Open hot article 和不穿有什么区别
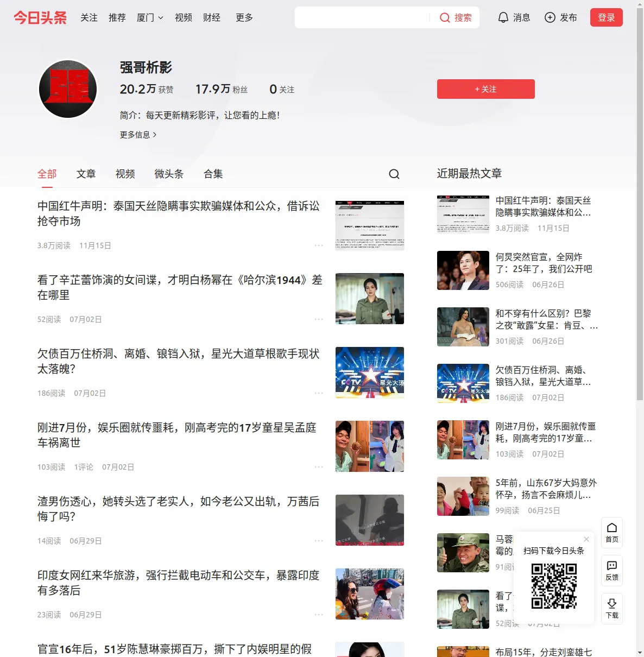Screen dimensions: 644x657 pyautogui.click(x=547, y=319)
